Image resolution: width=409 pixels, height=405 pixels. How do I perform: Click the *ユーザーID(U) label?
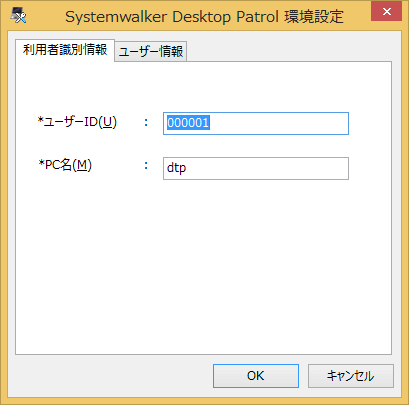tap(77, 122)
